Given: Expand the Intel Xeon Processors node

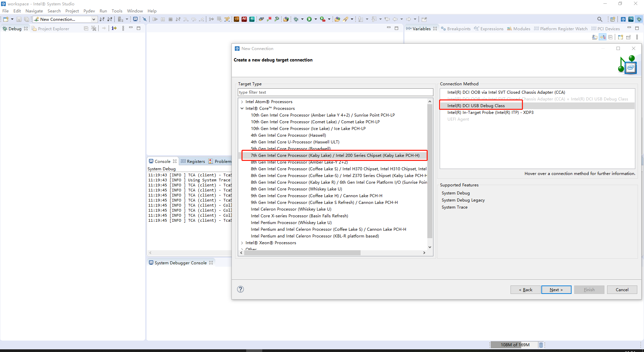Looking at the screenshot, I should coord(242,243).
